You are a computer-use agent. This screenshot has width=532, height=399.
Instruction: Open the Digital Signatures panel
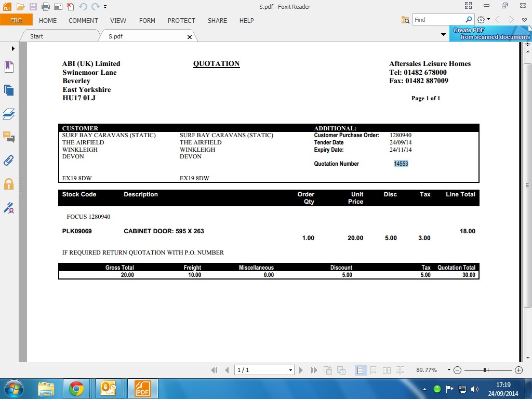(8, 208)
